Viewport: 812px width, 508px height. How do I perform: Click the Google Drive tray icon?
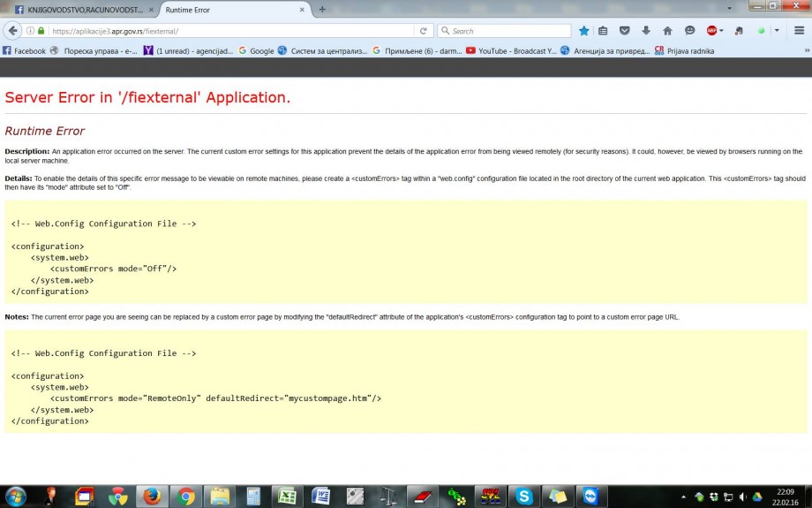pyautogui.click(x=757, y=497)
